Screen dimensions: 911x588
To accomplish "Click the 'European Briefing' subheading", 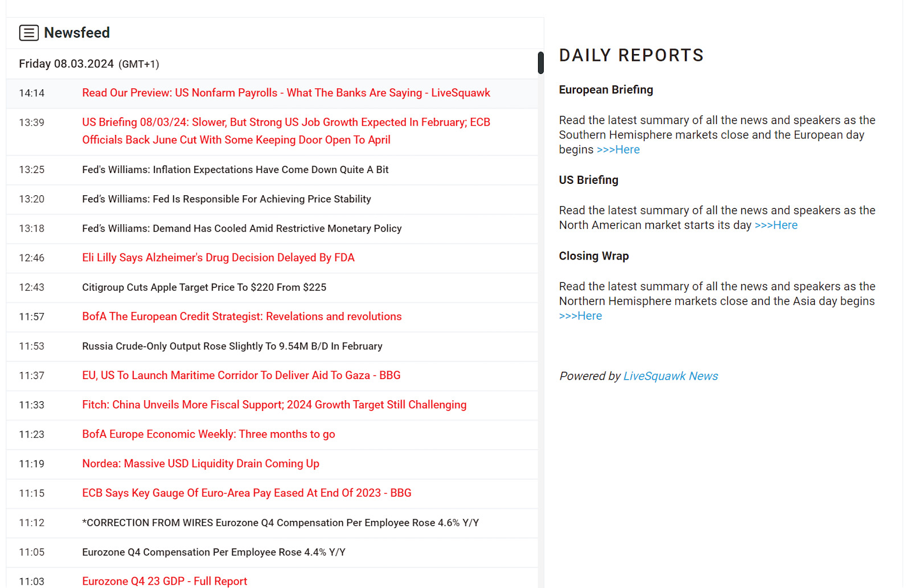I will tap(606, 90).
